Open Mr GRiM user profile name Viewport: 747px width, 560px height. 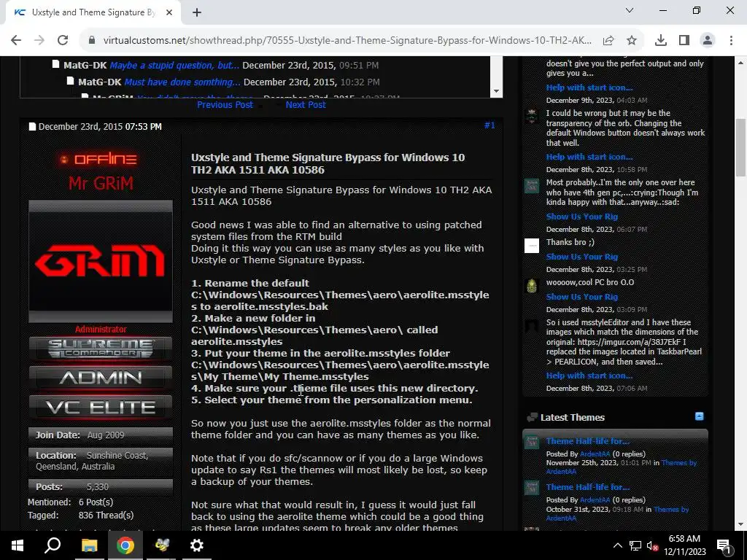pyautogui.click(x=101, y=183)
